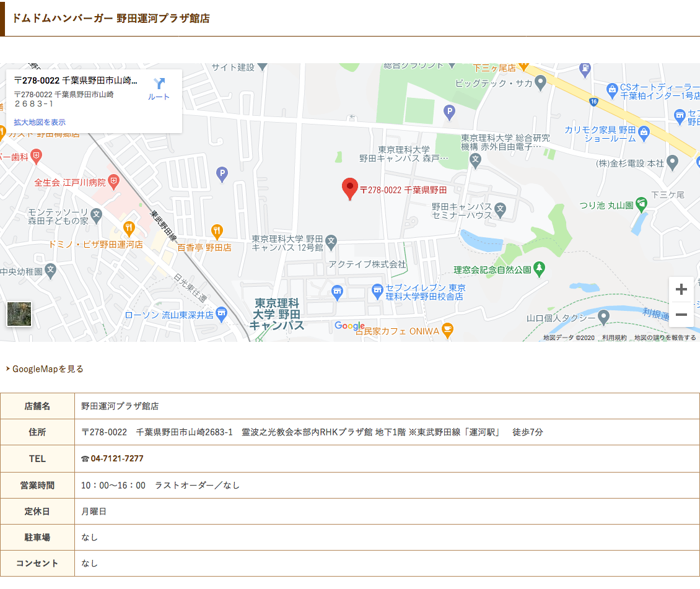Click 地図の誤りを報告する report link
The image size is (700, 589).
coord(665,338)
